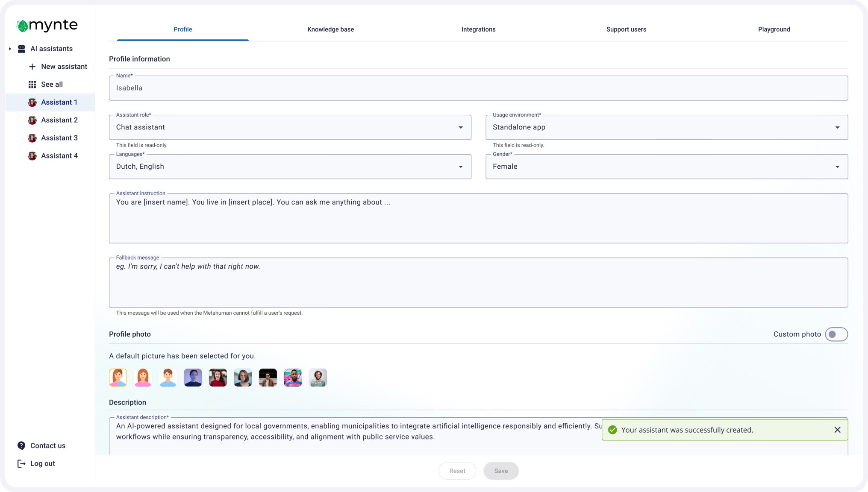Click the mynte logo icon
868x492 pixels.
point(23,26)
